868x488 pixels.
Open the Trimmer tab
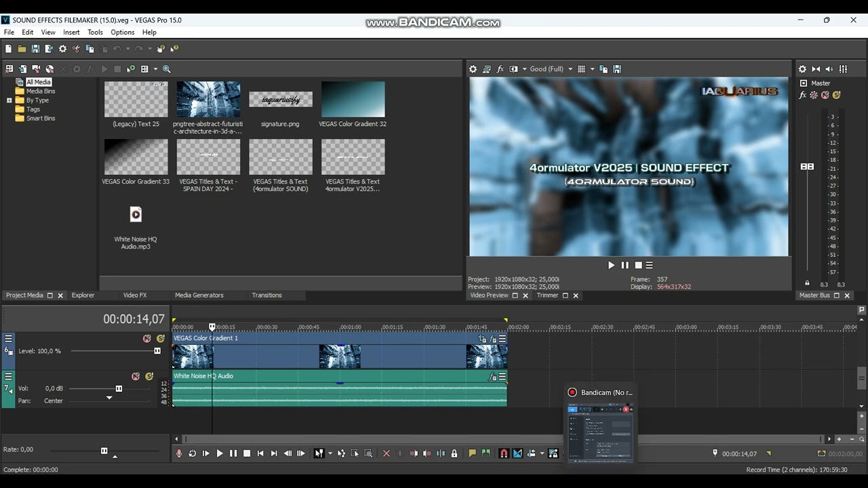tap(548, 296)
